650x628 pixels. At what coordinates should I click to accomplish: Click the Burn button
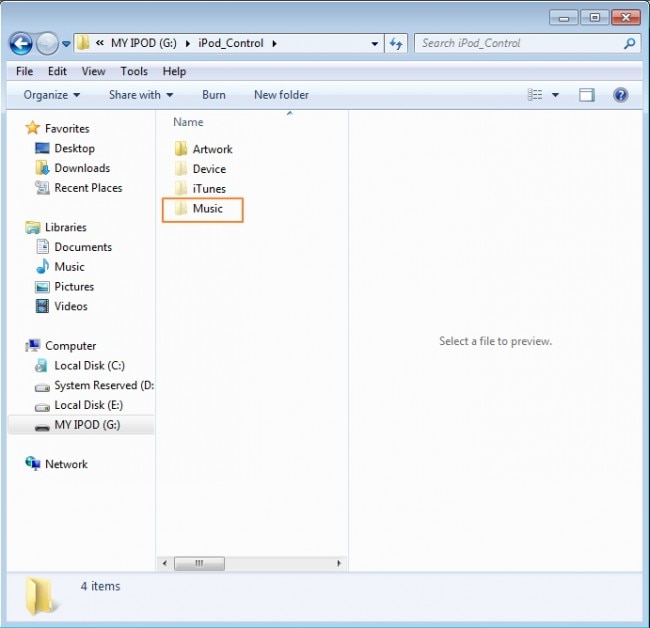pos(214,95)
